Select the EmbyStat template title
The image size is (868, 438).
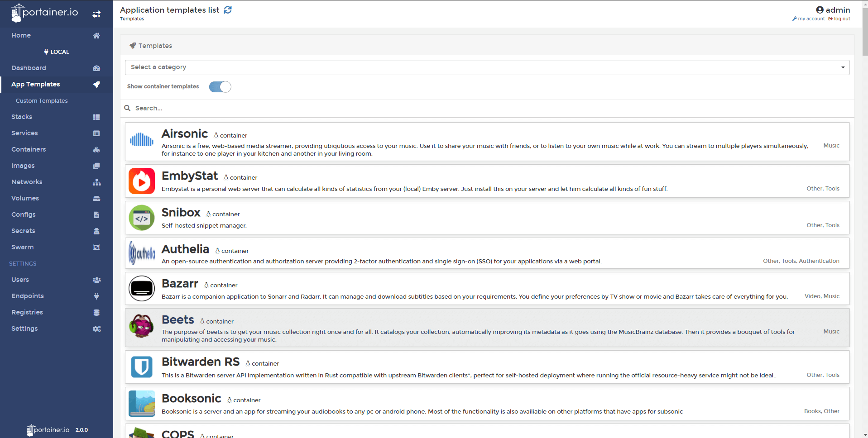coord(190,176)
